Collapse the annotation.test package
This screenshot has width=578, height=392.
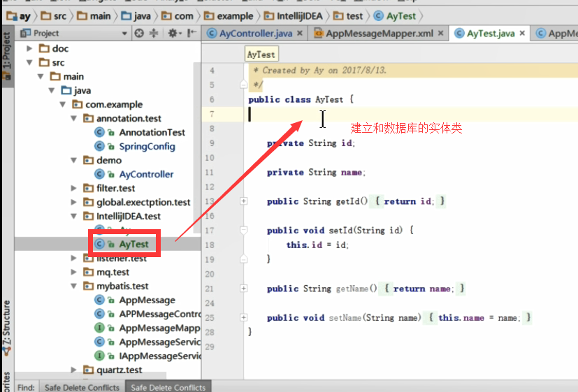click(x=73, y=118)
